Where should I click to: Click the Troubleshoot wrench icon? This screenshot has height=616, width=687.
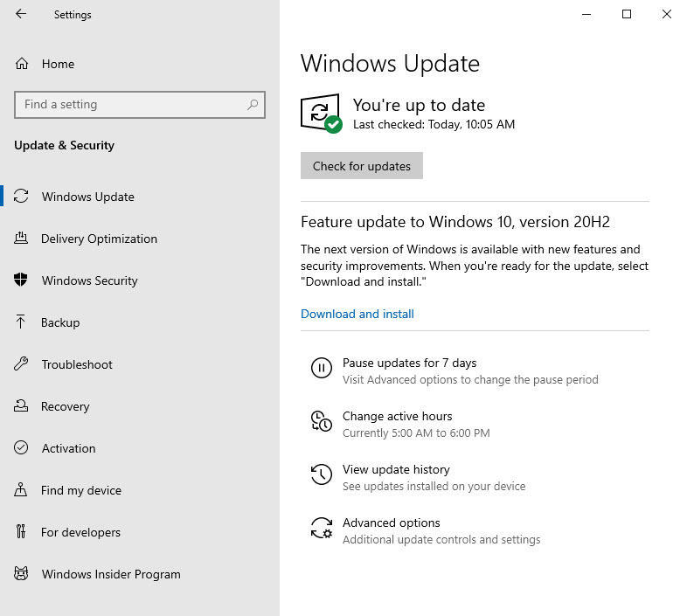click(x=22, y=364)
